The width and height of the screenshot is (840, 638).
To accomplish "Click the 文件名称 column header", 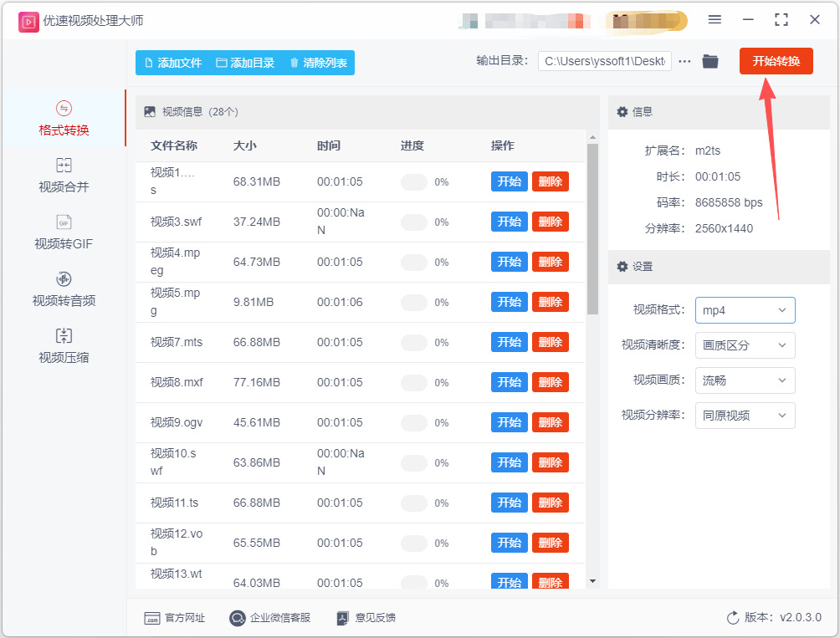I will point(173,145).
